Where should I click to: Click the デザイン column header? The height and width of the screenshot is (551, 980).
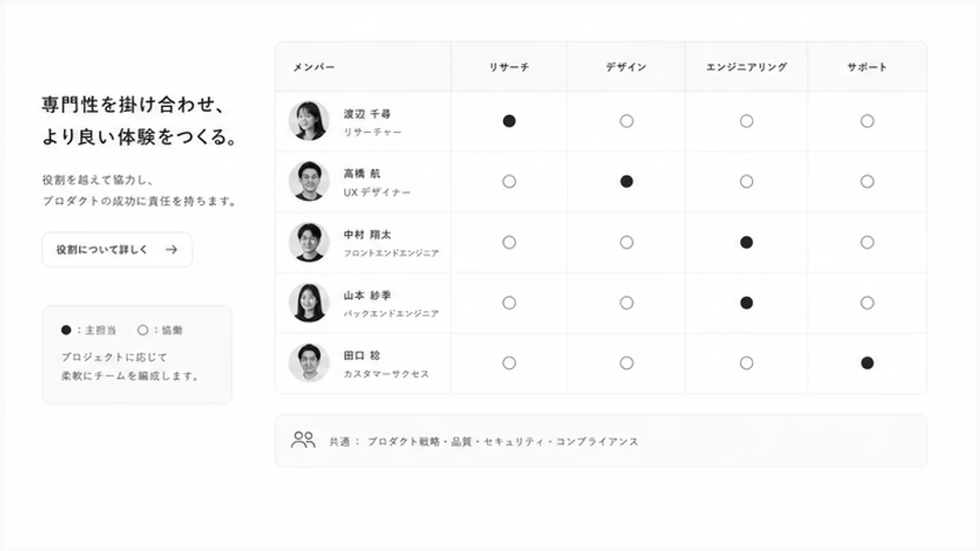[626, 67]
